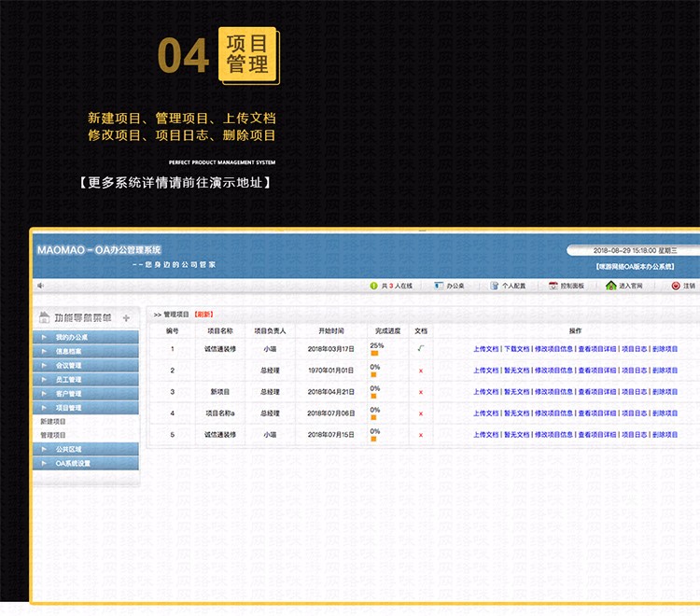Click the 开始时间 column header

pos(330,330)
